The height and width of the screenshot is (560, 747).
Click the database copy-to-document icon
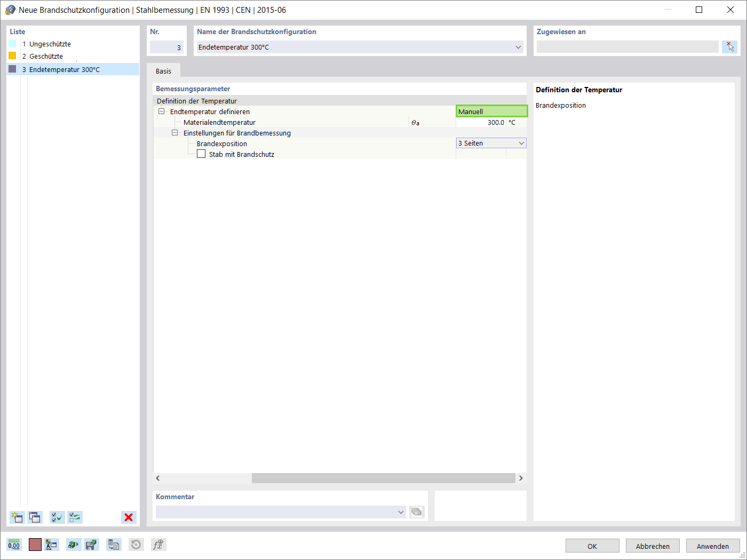pos(114,545)
